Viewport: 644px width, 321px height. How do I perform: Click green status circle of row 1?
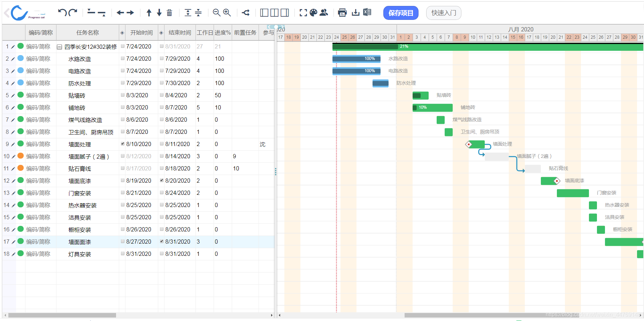coord(21,46)
